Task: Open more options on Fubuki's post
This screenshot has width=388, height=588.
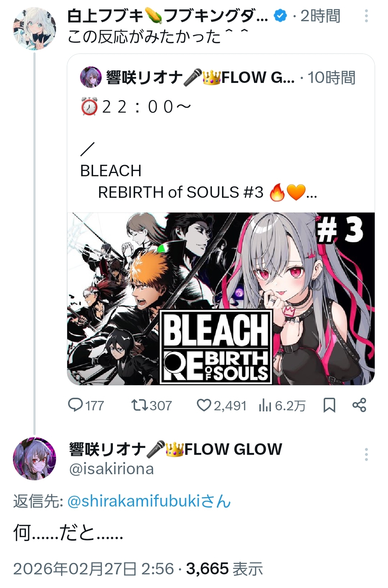Action: click(366, 16)
